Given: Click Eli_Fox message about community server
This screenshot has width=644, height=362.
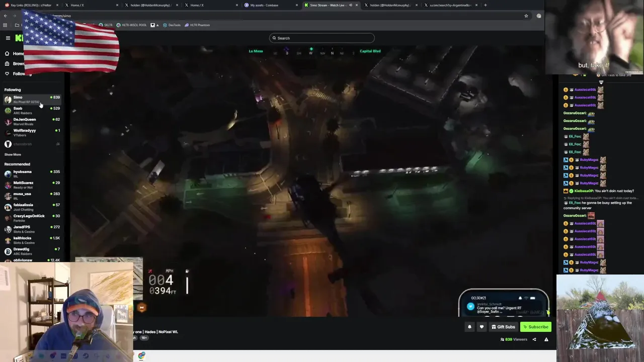Looking at the screenshot, I should click(598, 205).
